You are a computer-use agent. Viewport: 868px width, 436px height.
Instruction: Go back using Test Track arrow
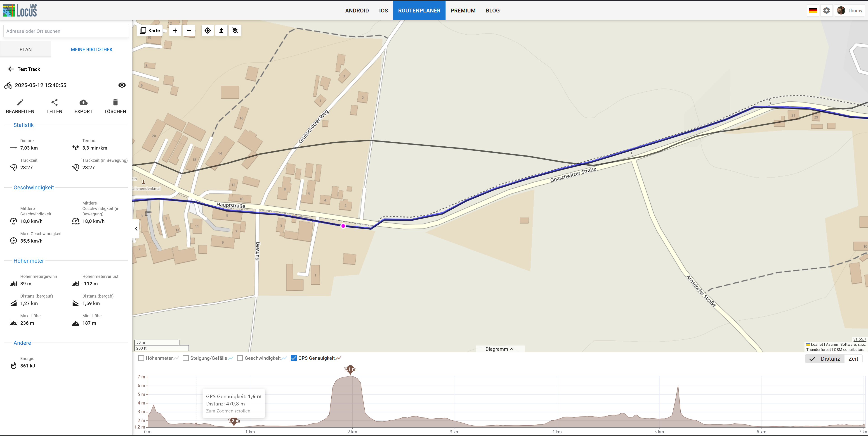[11, 69]
